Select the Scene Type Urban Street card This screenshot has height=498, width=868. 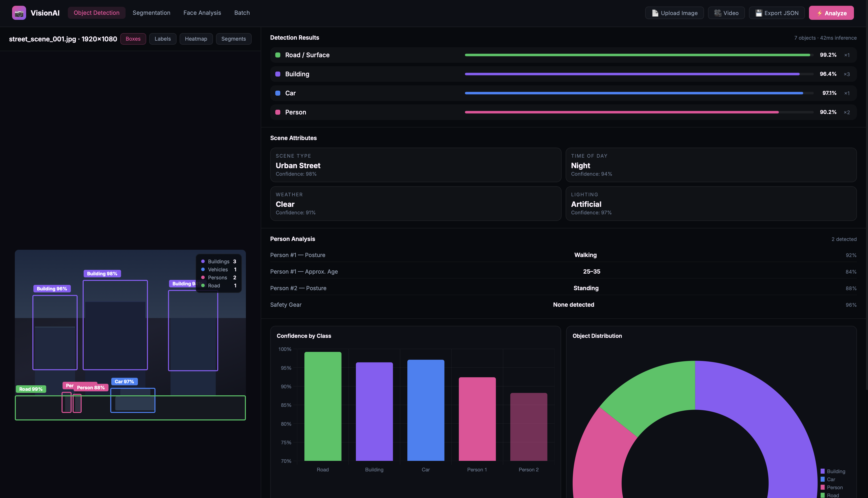tap(416, 165)
